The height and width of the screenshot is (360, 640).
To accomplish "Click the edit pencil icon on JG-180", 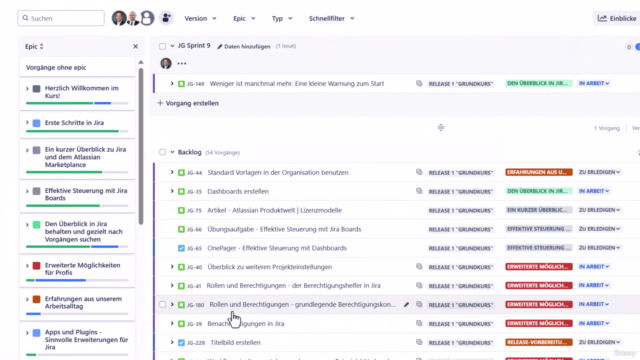I will click(x=407, y=304).
